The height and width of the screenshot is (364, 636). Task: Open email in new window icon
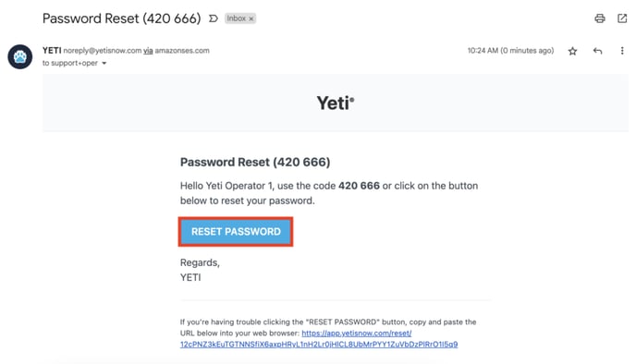[x=622, y=18]
